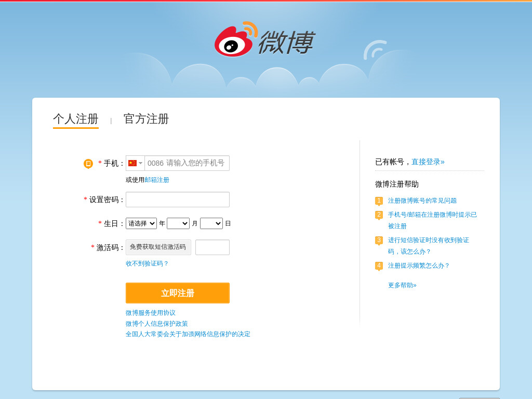Open 微博服务使用协议 link
Screen dimensions: 532x399
click(150, 313)
